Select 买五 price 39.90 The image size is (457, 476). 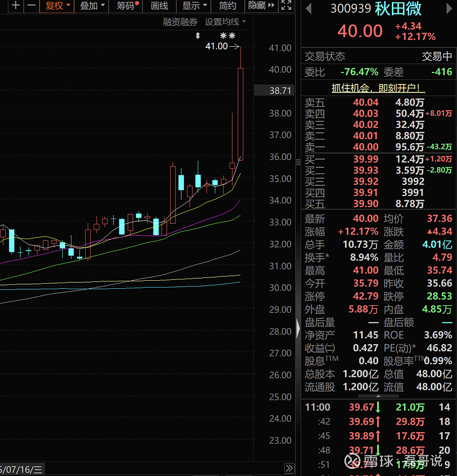(x=366, y=204)
